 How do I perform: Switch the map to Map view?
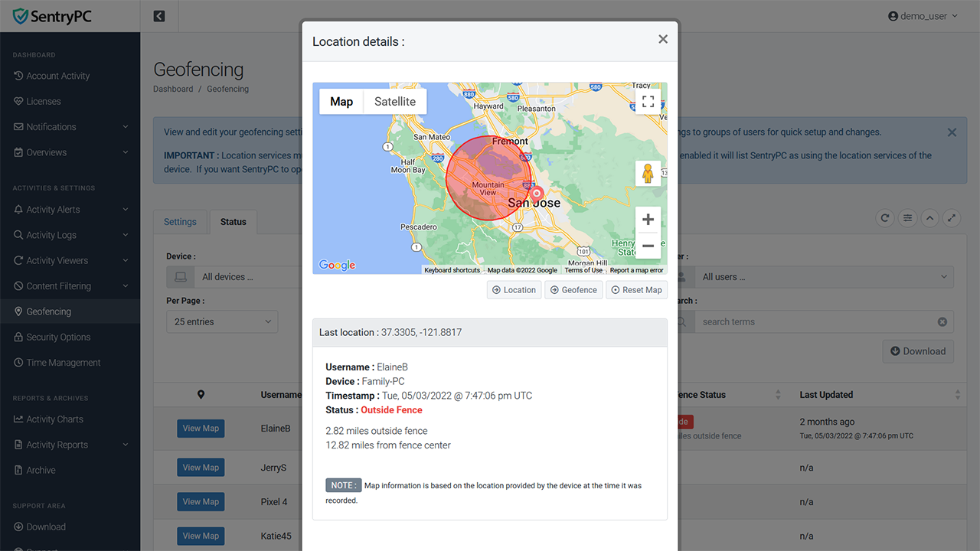341,102
